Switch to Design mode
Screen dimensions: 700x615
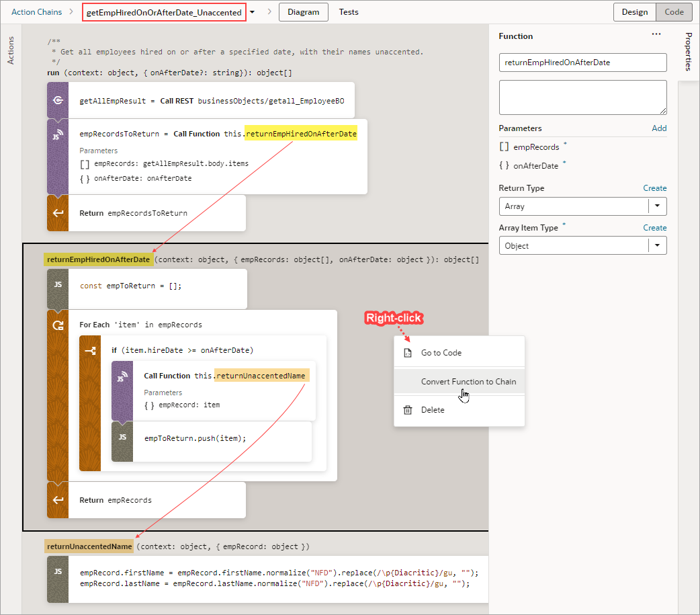[x=634, y=12]
